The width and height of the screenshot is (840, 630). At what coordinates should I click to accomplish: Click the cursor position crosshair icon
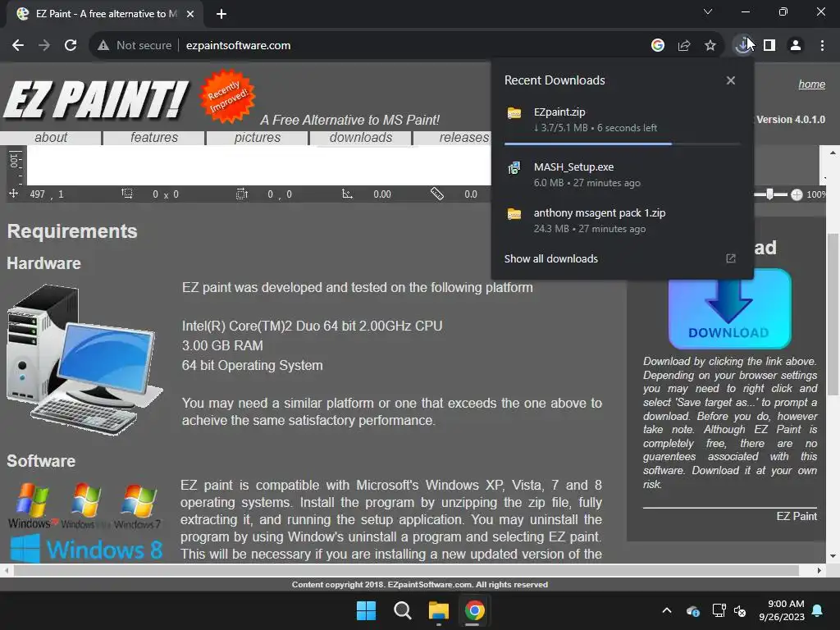13,194
